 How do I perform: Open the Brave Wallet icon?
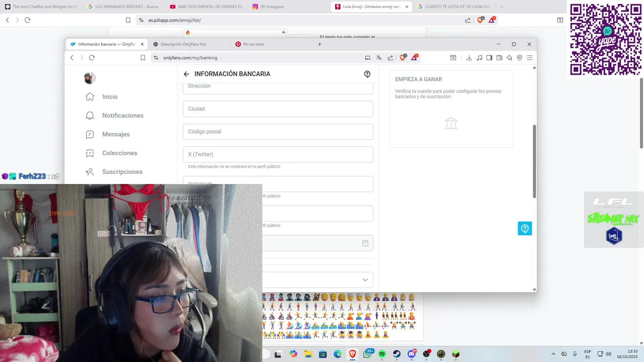pos(499,58)
